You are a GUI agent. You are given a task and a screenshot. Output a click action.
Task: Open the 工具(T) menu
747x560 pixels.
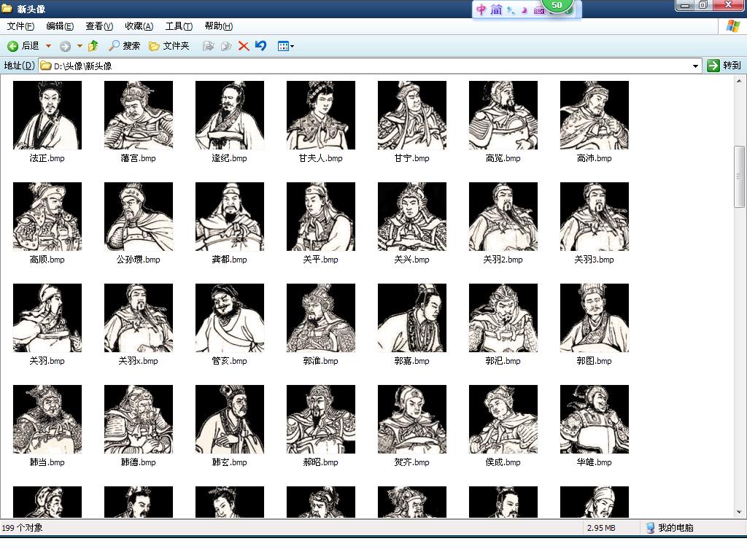[179, 26]
